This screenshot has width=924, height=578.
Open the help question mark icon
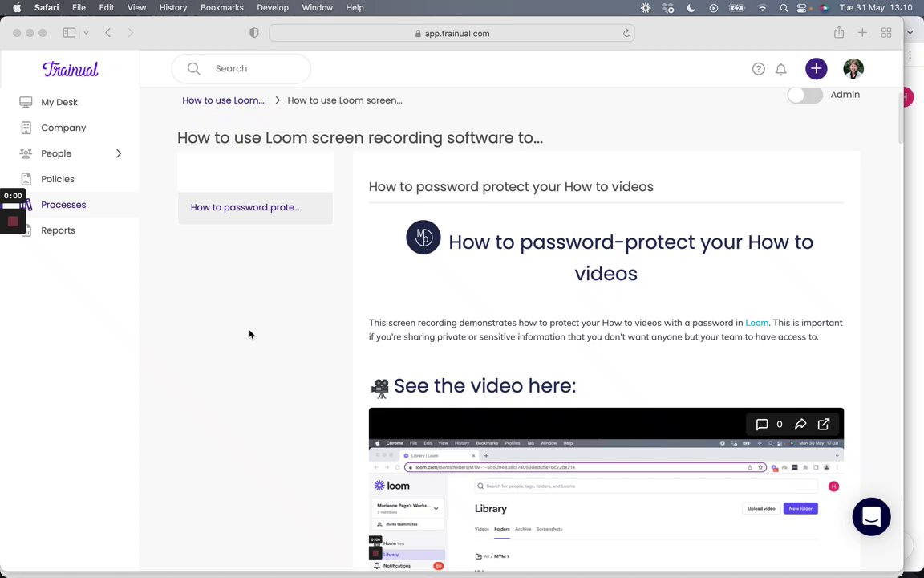pos(759,69)
